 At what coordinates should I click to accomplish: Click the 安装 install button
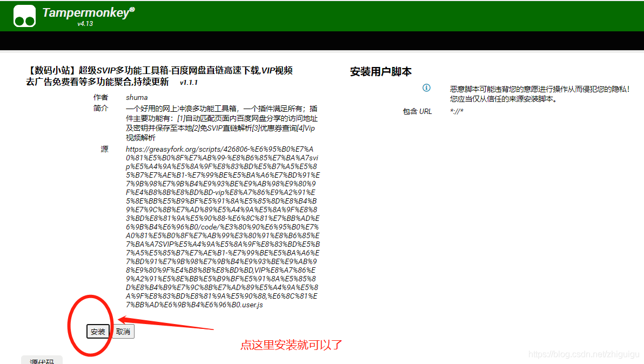point(98,331)
